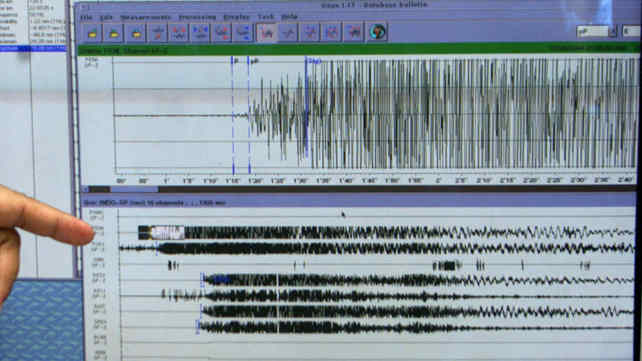Click the thirteenth toolbar red waveform icon
Screen dimensions: 642x361
[353, 33]
